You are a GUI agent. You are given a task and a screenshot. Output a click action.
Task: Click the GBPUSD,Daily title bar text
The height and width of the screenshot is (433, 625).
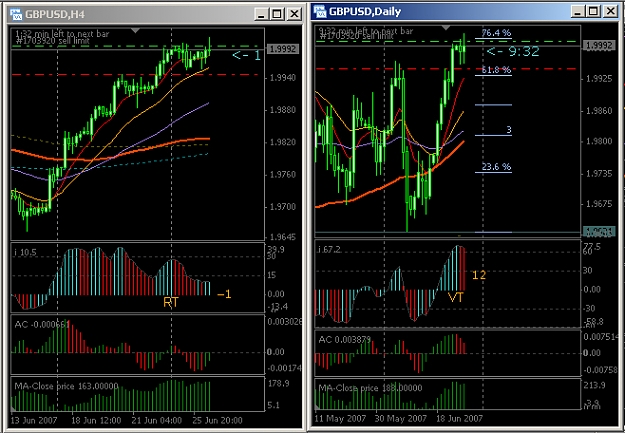365,12
